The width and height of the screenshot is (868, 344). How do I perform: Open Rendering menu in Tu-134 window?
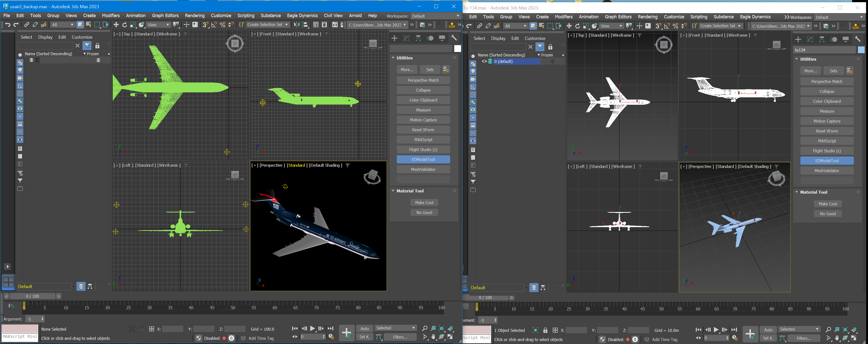tap(648, 17)
